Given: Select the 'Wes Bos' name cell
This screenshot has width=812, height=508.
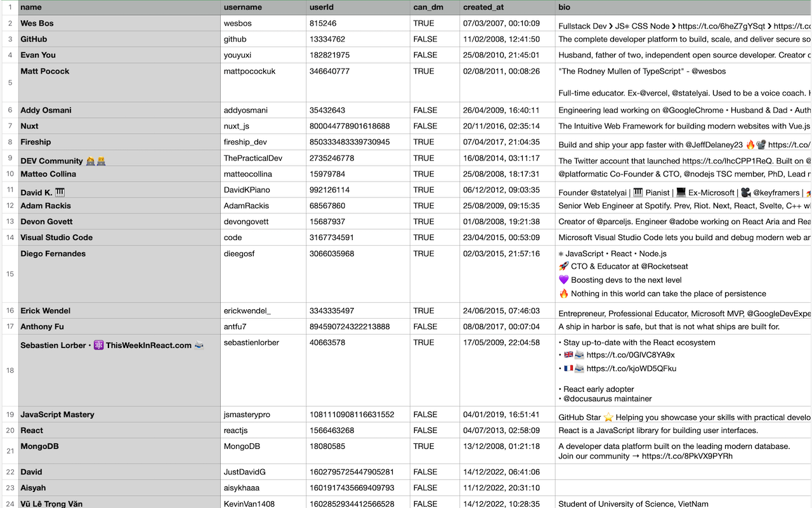Looking at the screenshot, I should point(119,23).
